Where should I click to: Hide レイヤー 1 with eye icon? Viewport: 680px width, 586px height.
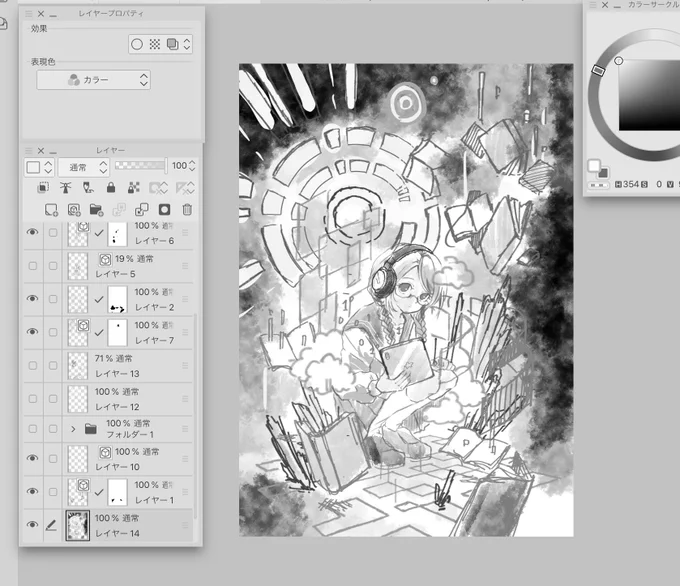[x=33, y=492]
